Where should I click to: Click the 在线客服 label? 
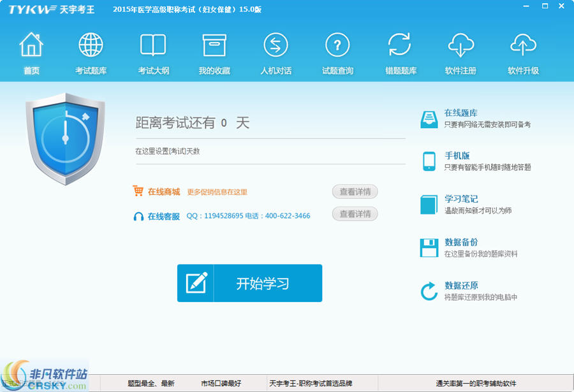click(x=164, y=216)
